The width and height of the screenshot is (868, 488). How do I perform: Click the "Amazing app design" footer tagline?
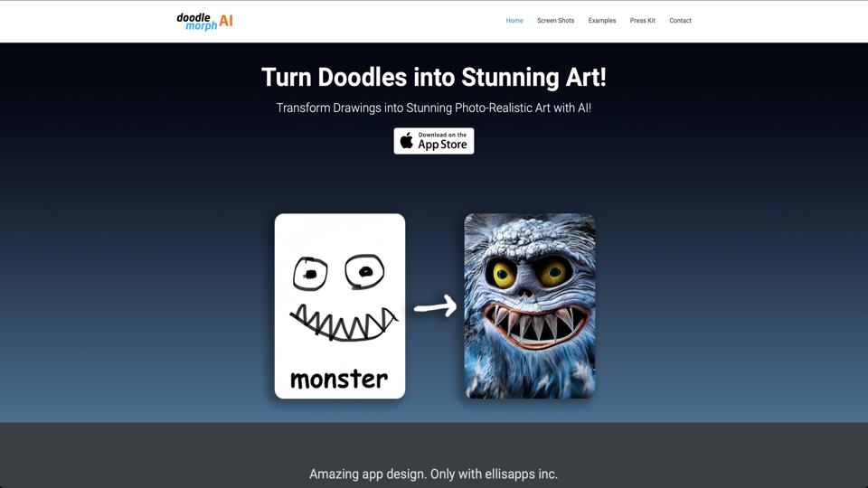(433, 474)
